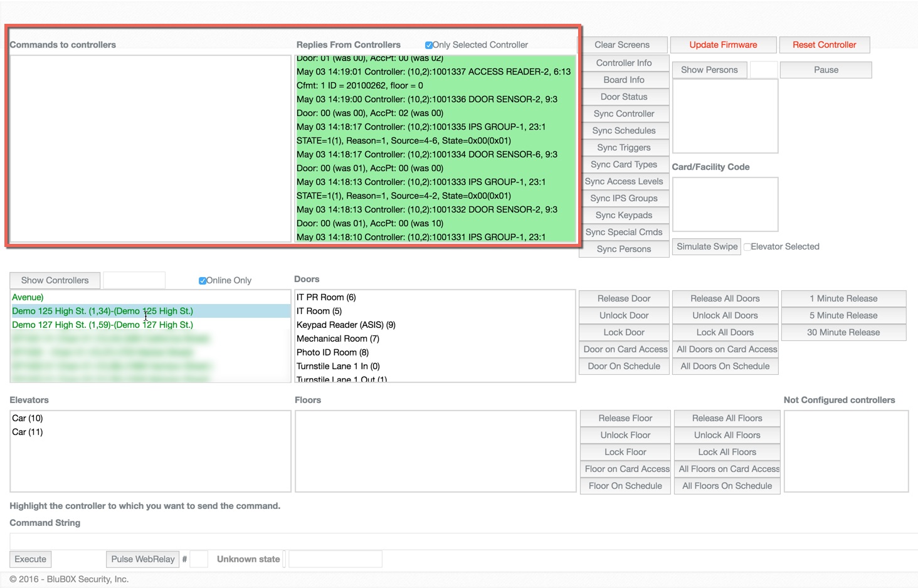Click Sync Access Levels
Viewport: 918px width, 588px height.
point(624,181)
